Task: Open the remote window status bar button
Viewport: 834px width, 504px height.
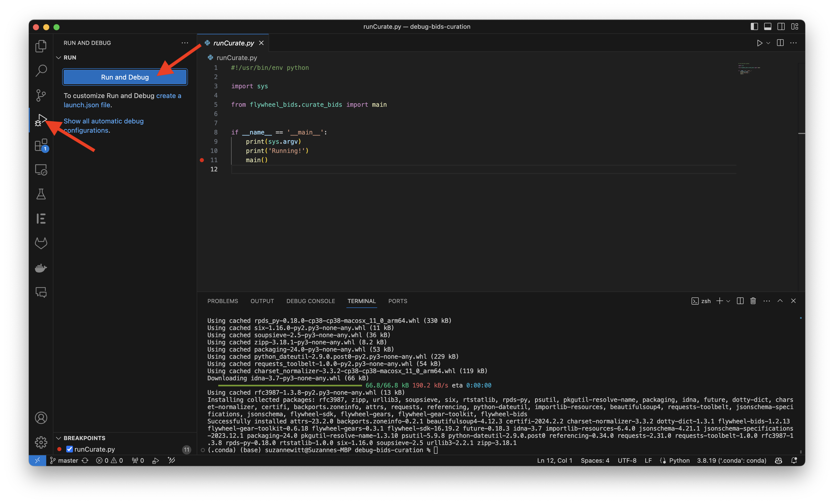Action: (37, 460)
